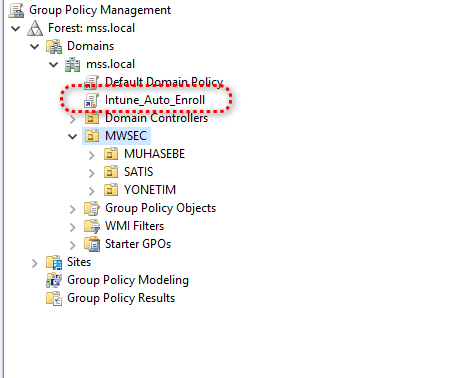Expand the Starter GPOs node

(73, 245)
